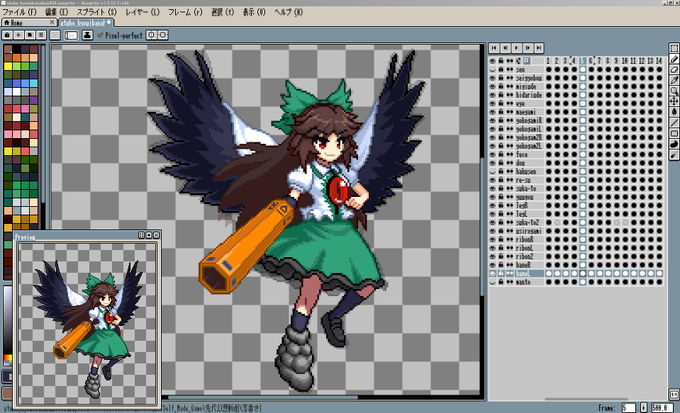This screenshot has width=680, height=413.
Task: Play animation in the Preview window
Action: (x=149, y=235)
